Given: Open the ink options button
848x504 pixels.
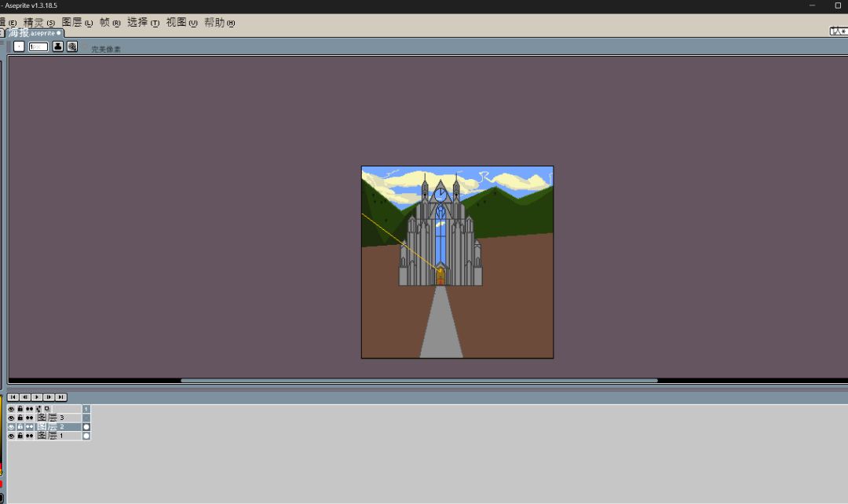Looking at the screenshot, I should (x=57, y=46).
